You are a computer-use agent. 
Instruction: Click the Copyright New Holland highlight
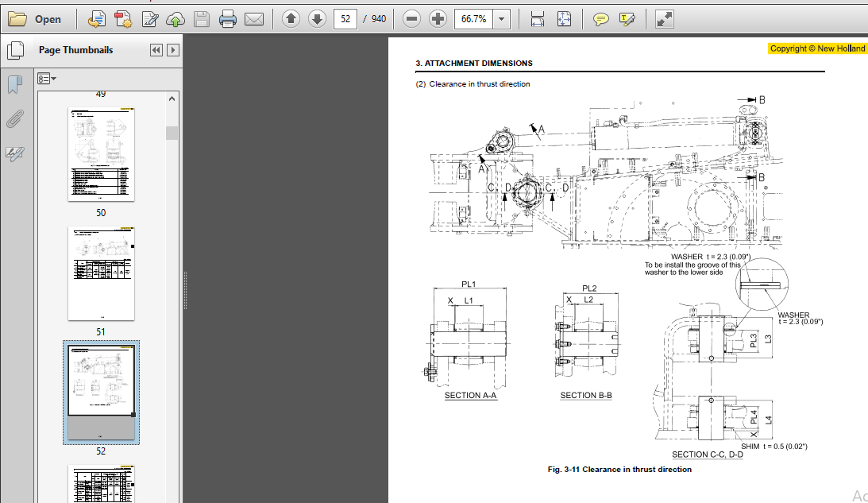click(x=818, y=48)
